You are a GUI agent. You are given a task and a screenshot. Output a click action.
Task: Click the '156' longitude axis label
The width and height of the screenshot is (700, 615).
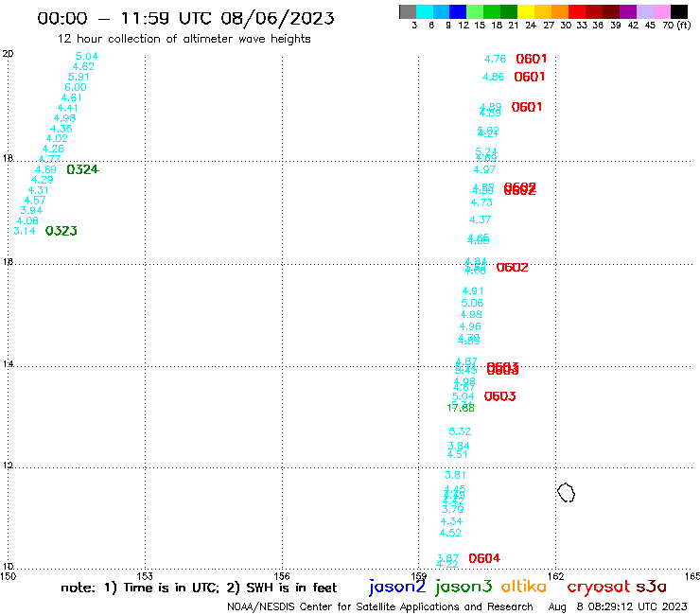click(282, 576)
